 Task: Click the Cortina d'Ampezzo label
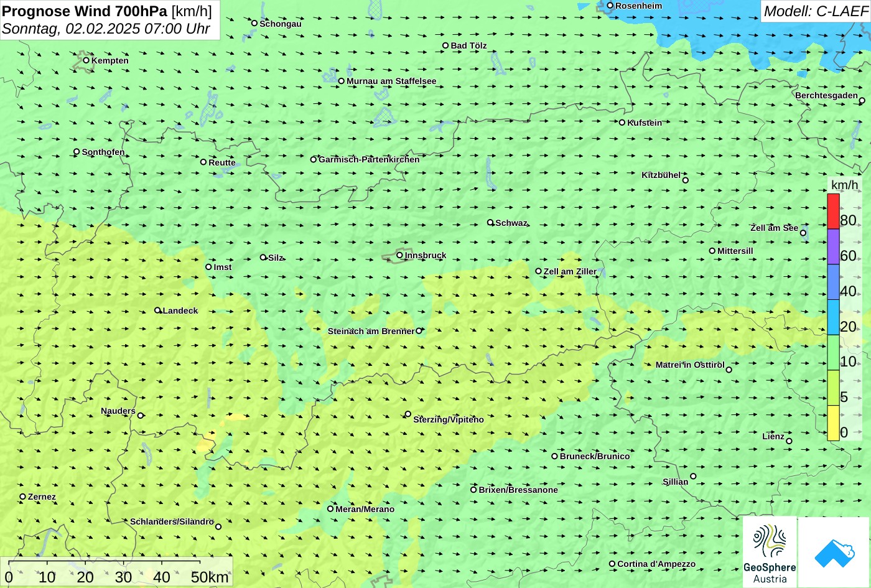656,564
